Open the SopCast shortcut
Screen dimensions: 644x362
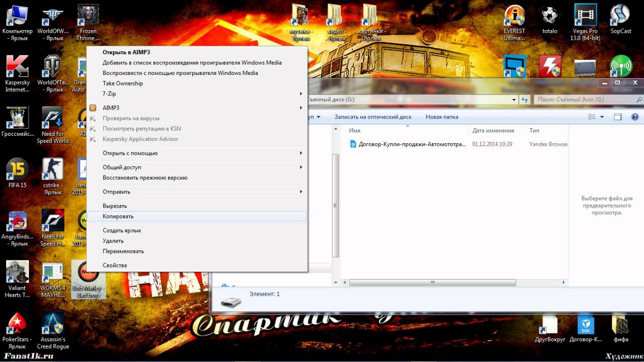click(x=621, y=20)
